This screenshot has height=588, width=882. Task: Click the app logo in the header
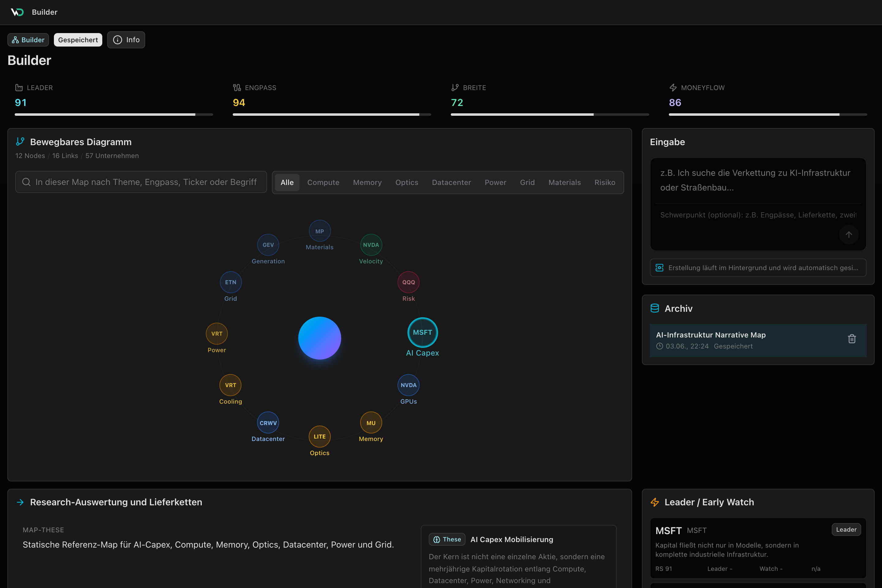tap(17, 12)
